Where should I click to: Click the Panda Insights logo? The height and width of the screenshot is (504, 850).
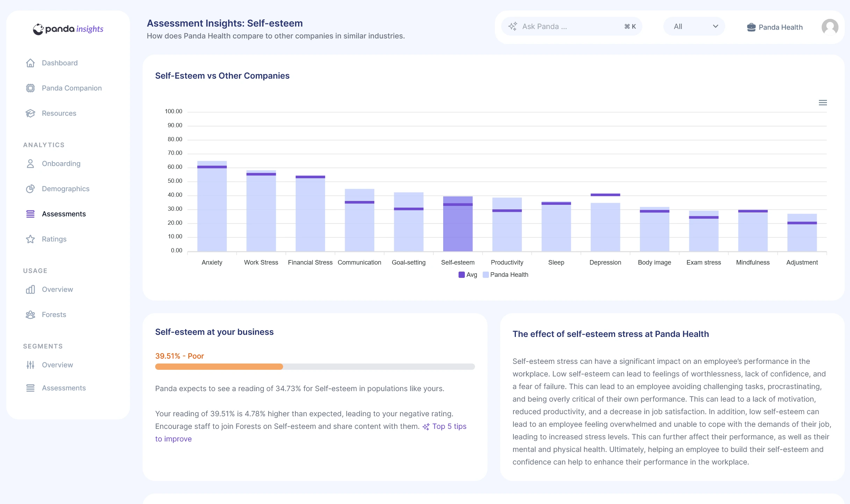pos(68,29)
